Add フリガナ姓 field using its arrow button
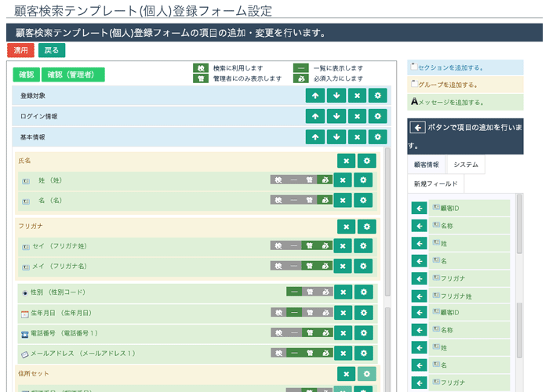Viewport: 549px width, 392px height. [420, 296]
